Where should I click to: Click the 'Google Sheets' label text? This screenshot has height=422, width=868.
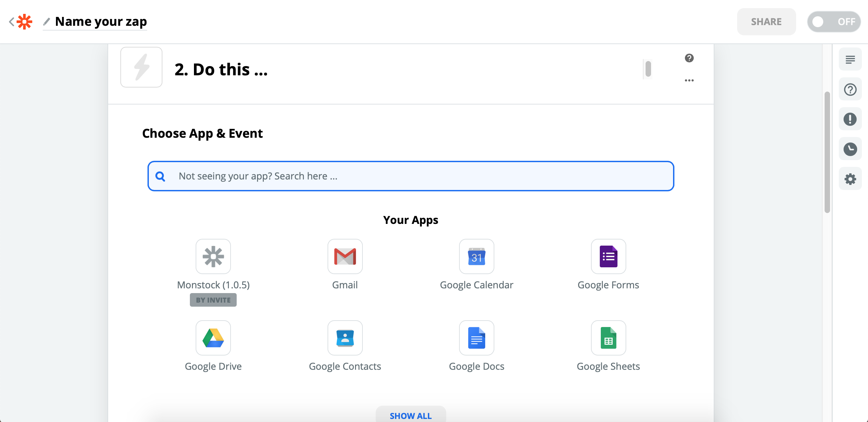(x=609, y=366)
